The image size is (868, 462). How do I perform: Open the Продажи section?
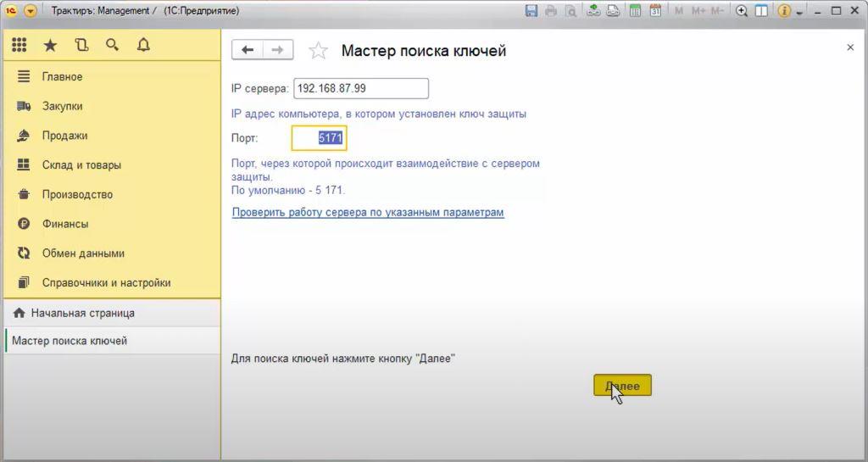(64, 136)
